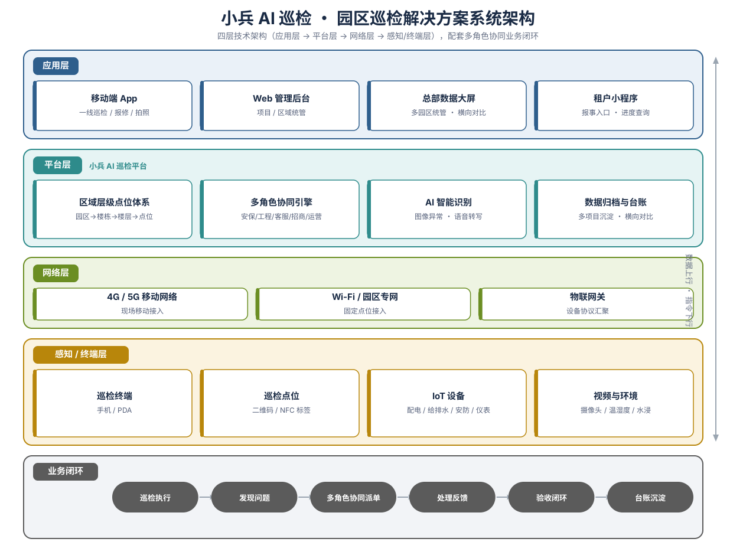The width and height of the screenshot is (756, 555).
Task: Open the 租户小程序 card
Action: click(614, 106)
